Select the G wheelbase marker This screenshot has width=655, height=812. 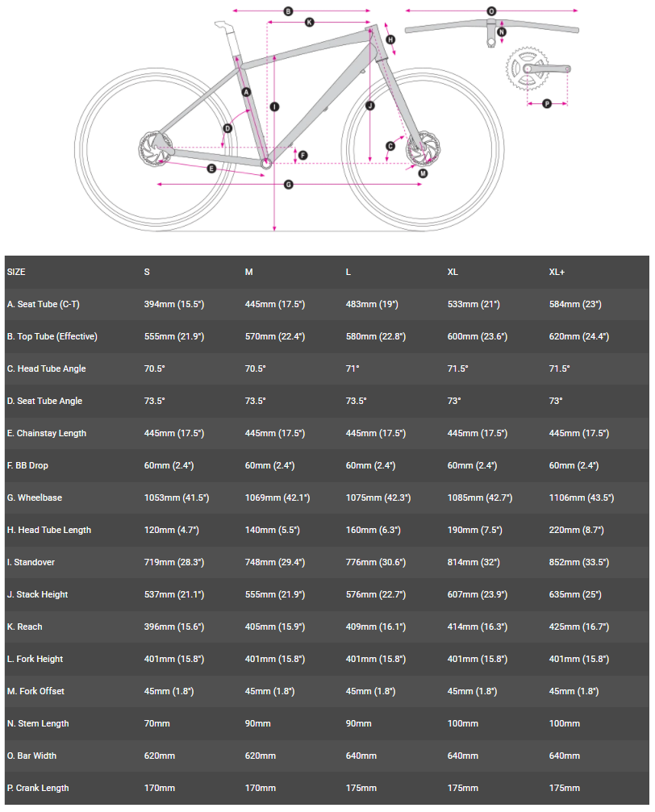click(x=289, y=185)
